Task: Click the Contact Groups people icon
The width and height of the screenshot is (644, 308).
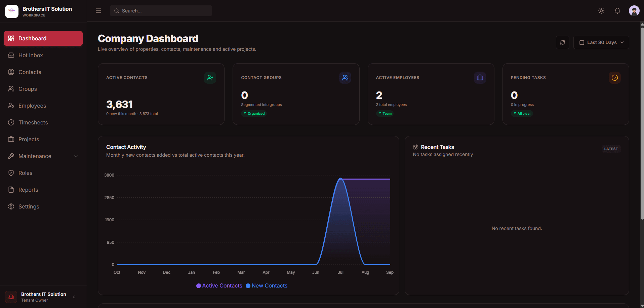Action: (x=345, y=78)
